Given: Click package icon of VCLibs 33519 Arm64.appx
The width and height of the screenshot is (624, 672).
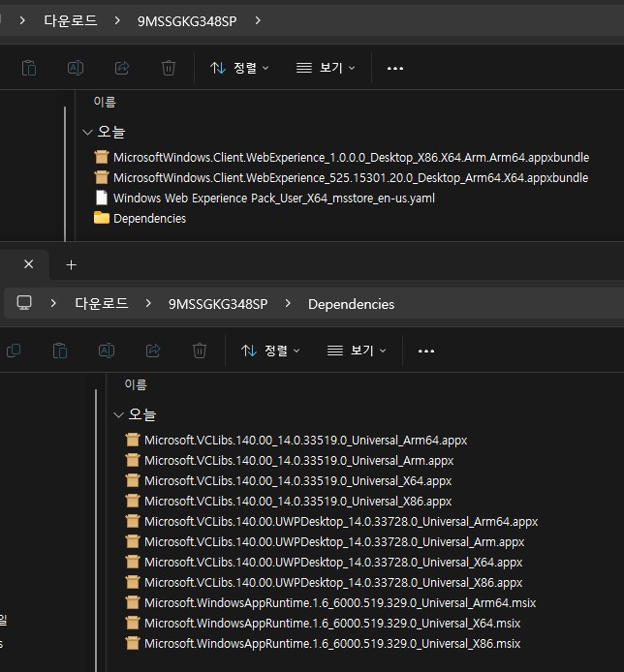Looking at the screenshot, I should (133, 440).
